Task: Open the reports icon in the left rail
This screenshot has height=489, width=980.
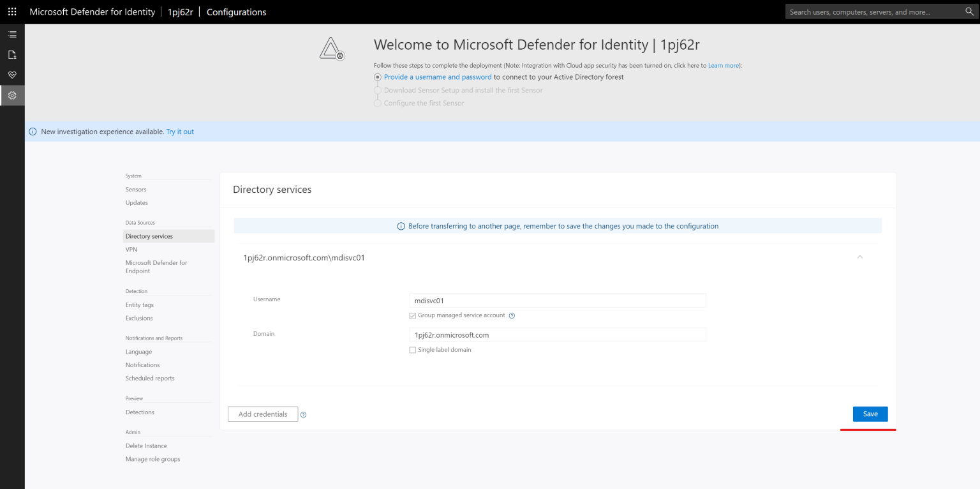Action: (12, 54)
